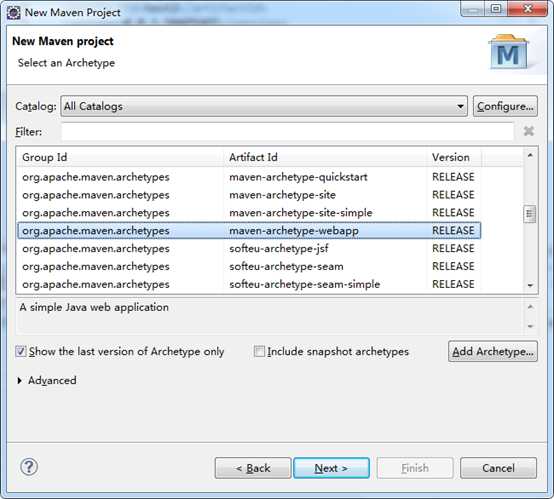Close the New Maven Project dialog
Viewport: 554px width, 499px height.
point(528,8)
